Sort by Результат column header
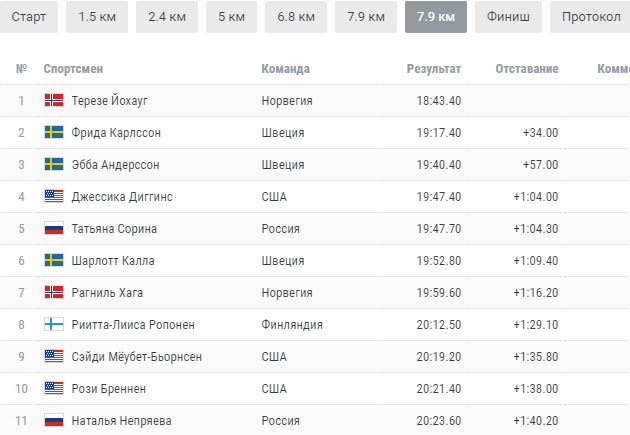The image size is (630, 435). [433, 69]
